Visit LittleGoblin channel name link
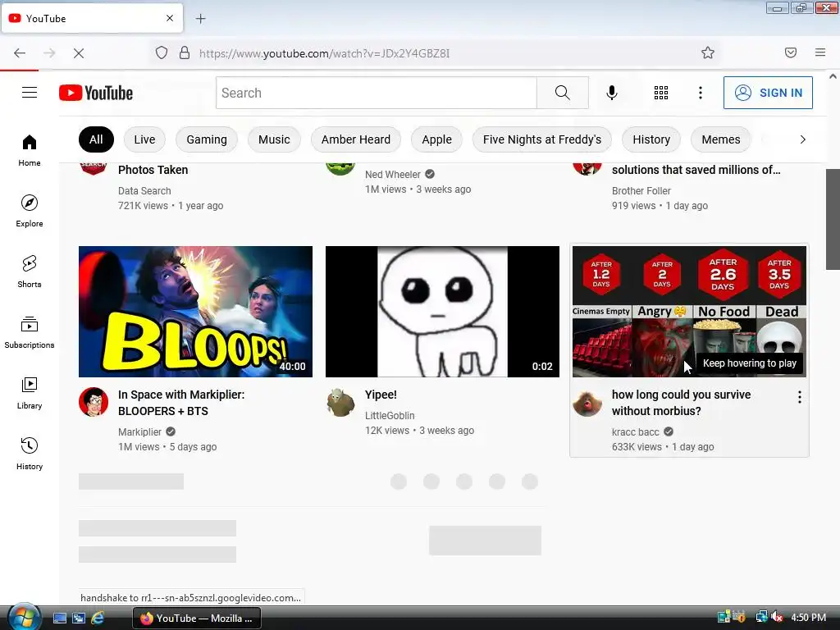Viewport: 840px width, 630px height. click(390, 416)
